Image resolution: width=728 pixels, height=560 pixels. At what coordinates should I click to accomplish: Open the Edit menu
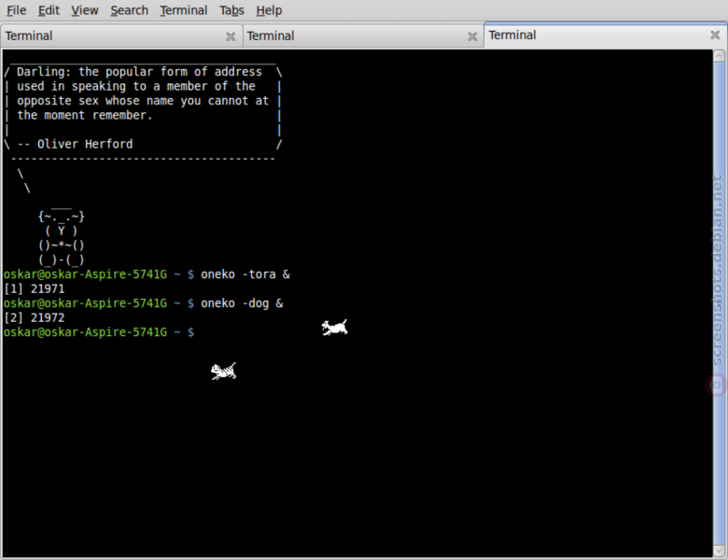coord(49,10)
